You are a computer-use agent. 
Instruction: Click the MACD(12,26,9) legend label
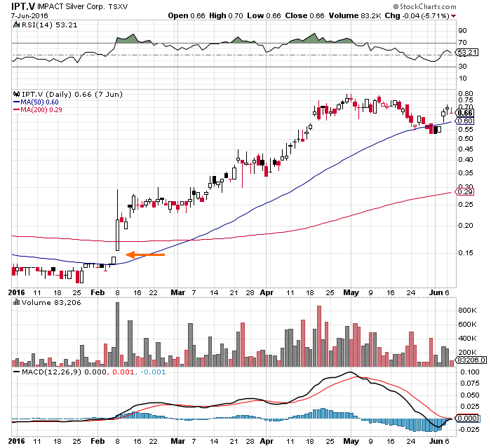51,372
